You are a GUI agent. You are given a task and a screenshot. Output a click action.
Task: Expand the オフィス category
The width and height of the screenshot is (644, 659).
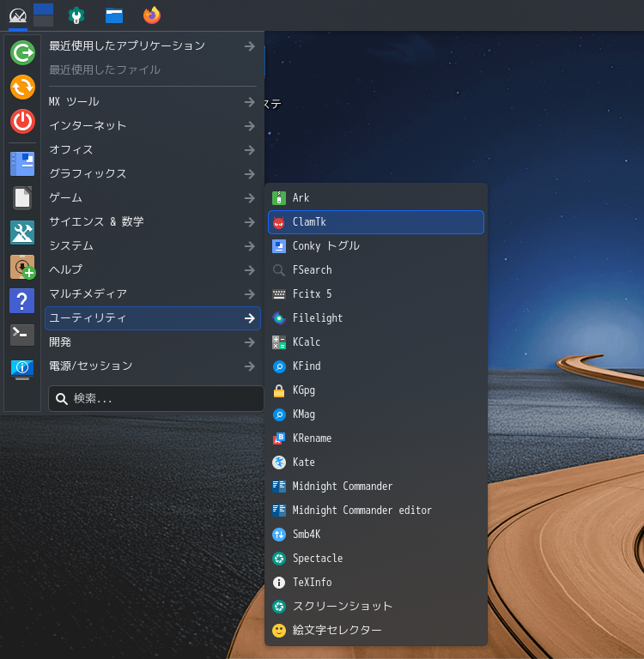(152, 149)
